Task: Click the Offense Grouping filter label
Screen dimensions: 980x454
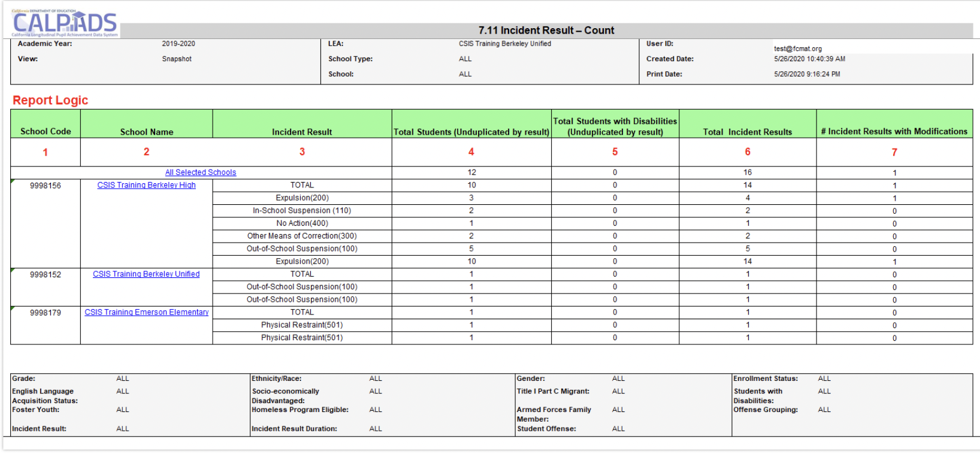Action: point(766,410)
